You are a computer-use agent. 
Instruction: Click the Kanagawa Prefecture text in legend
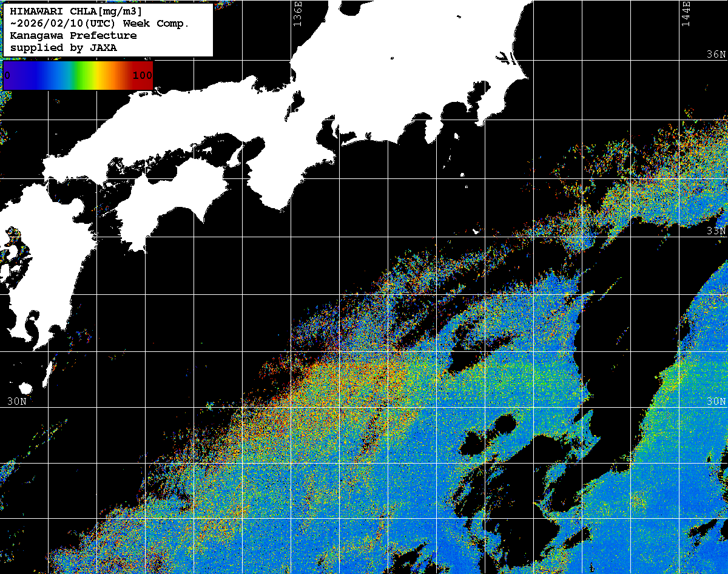[73, 36]
